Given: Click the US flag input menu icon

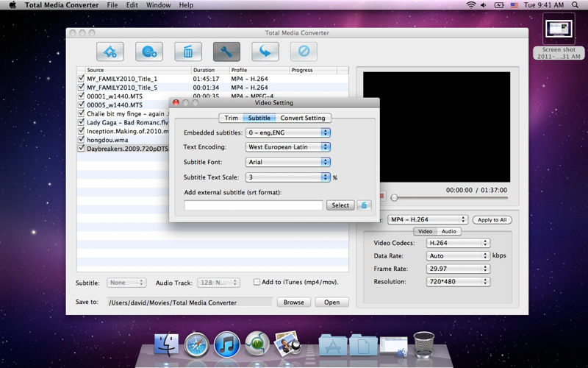Looking at the screenshot, I should (514, 5).
